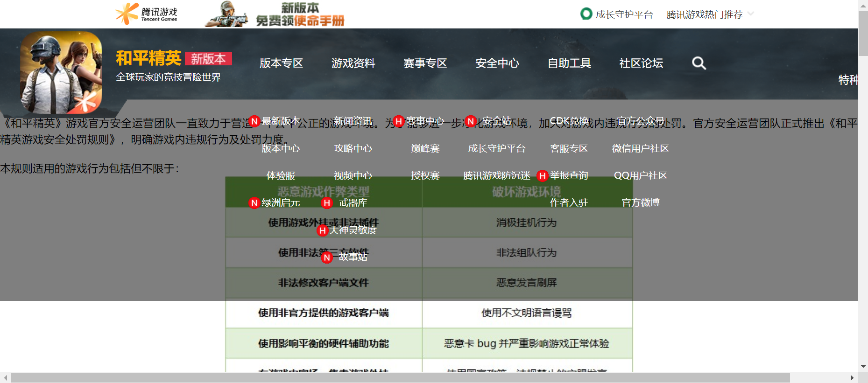Open the 游戏资料 menu
This screenshot has width=868, height=383.
[353, 63]
